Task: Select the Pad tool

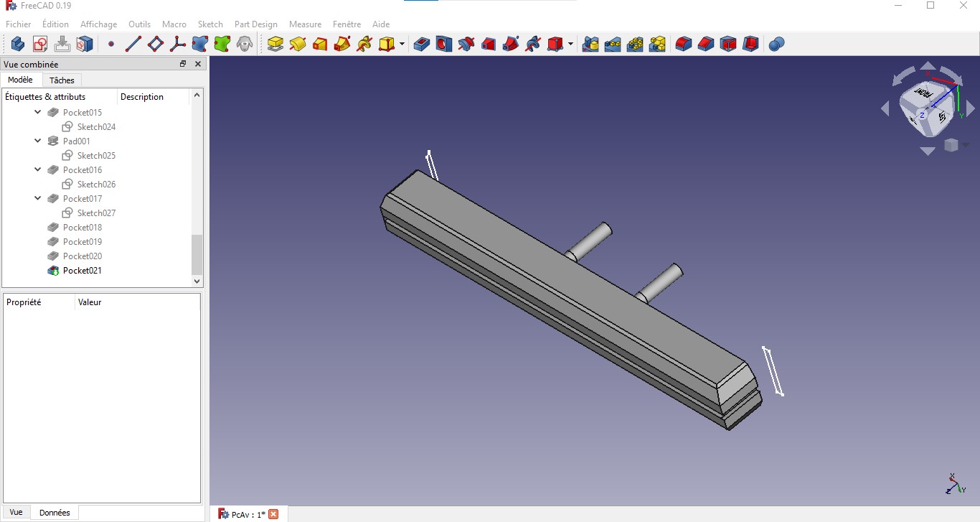Action: click(x=275, y=45)
